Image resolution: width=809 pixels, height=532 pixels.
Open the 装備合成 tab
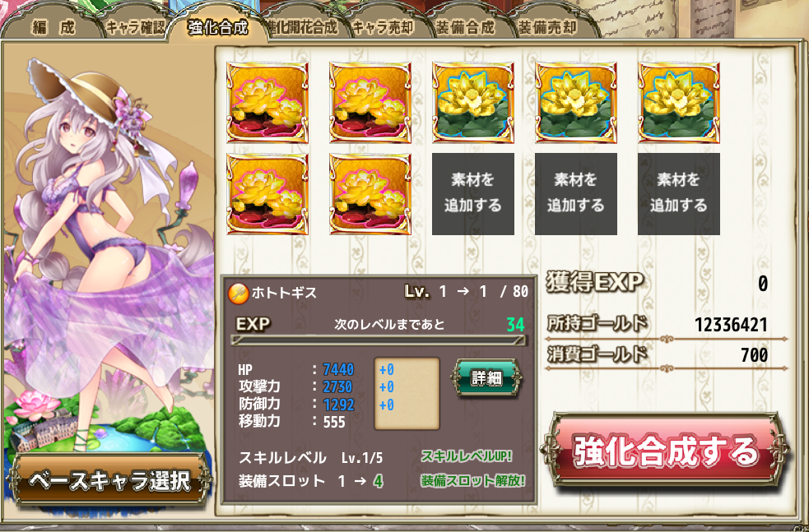pos(465,27)
